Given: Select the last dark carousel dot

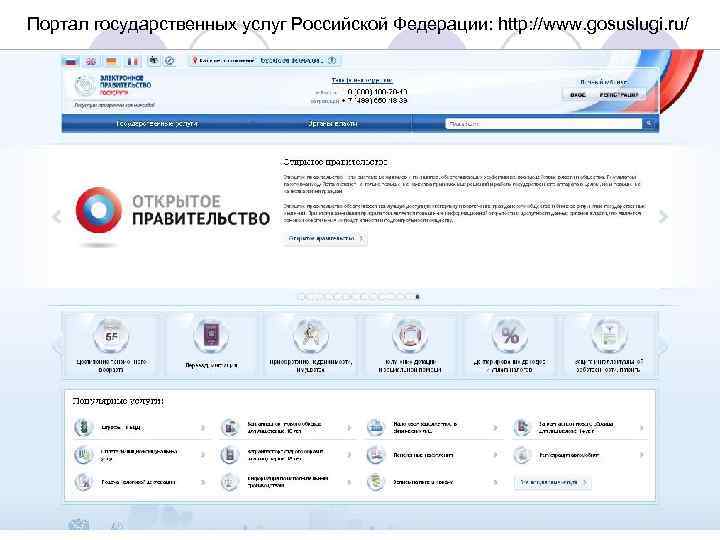Looking at the screenshot, I should tap(417, 297).
